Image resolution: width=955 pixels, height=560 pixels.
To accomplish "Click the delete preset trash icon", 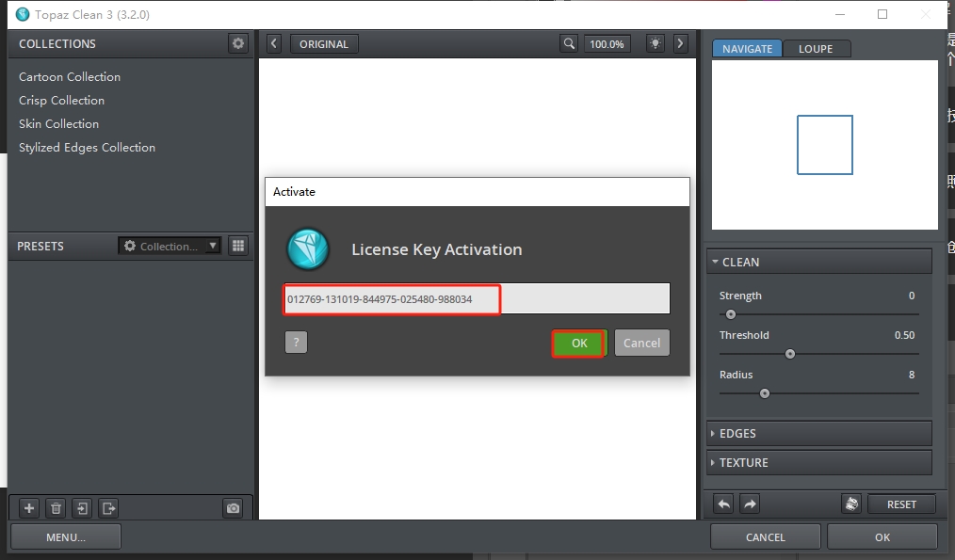I will coord(56,508).
